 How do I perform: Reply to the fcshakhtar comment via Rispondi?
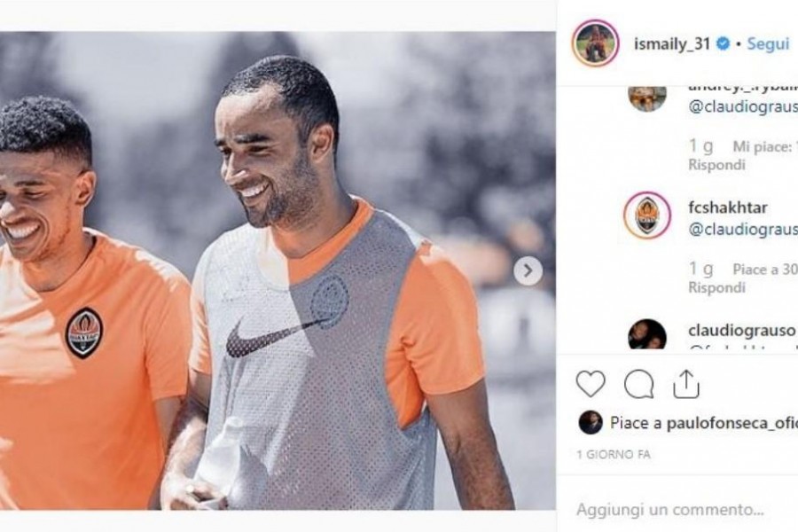click(x=716, y=287)
